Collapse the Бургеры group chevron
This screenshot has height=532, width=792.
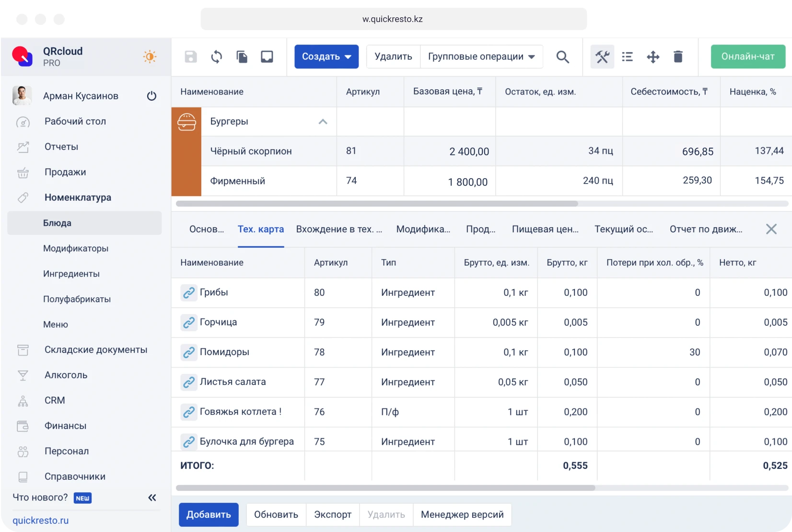click(323, 122)
